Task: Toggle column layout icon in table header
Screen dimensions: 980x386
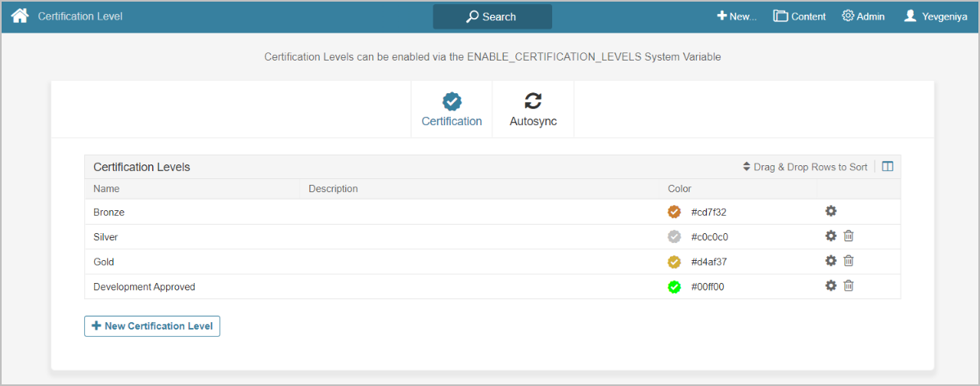Action: (x=888, y=167)
